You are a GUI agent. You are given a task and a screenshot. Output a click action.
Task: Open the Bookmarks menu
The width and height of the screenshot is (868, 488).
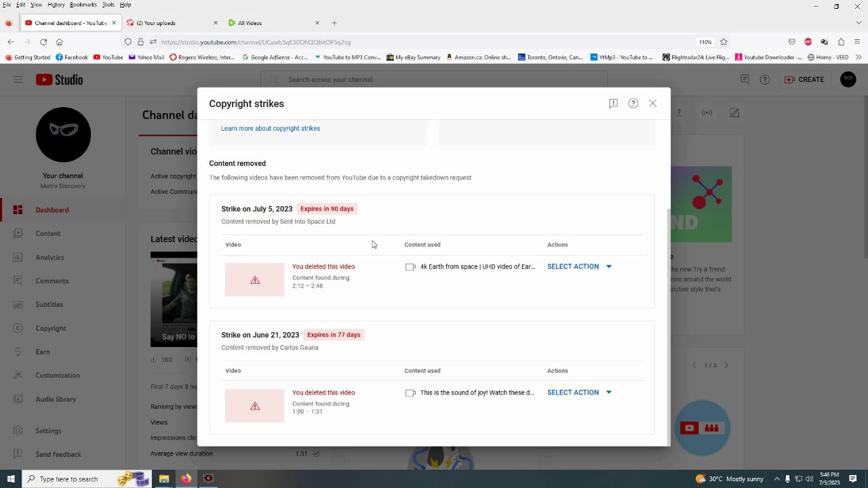click(x=83, y=5)
